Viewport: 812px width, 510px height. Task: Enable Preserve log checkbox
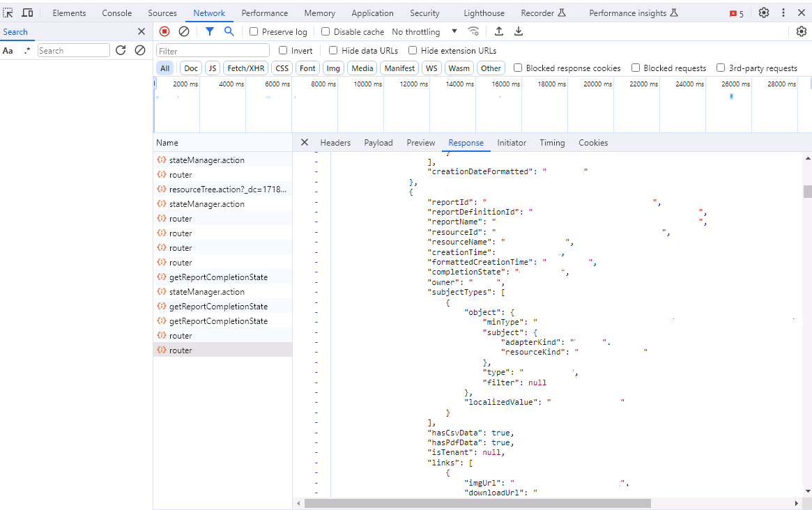pyautogui.click(x=254, y=31)
